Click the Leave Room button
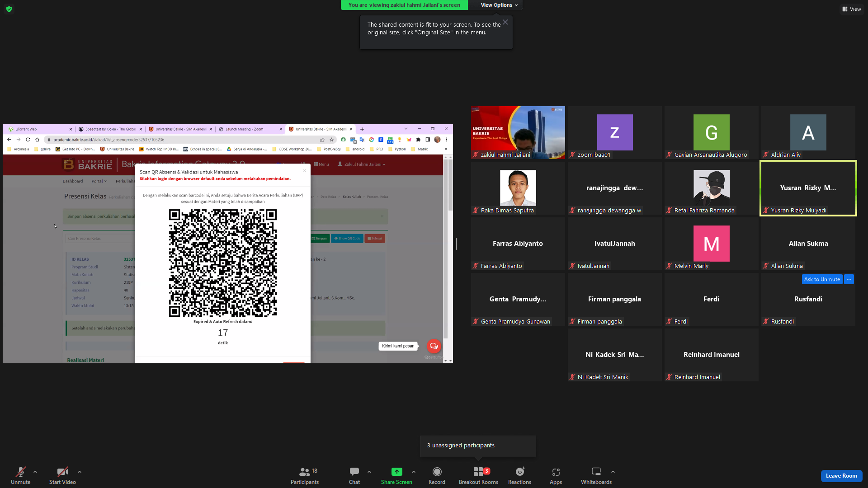This screenshot has width=868, height=488. (841, 476)
